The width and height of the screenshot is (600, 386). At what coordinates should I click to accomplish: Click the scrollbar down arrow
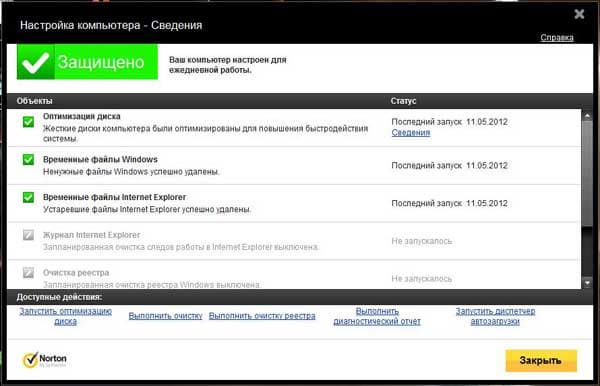pyautogui.click(x=587, y=283)
